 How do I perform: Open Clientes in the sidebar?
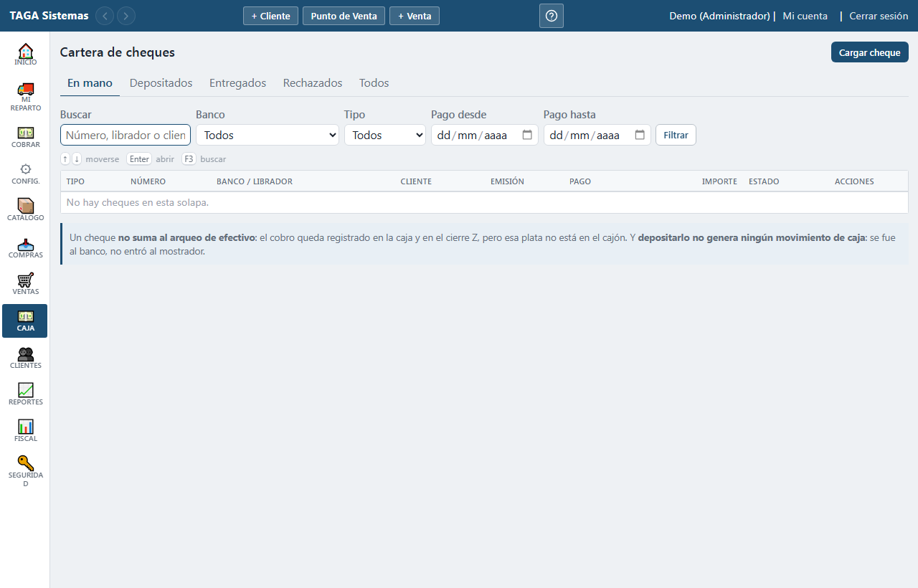click(25, 358)
